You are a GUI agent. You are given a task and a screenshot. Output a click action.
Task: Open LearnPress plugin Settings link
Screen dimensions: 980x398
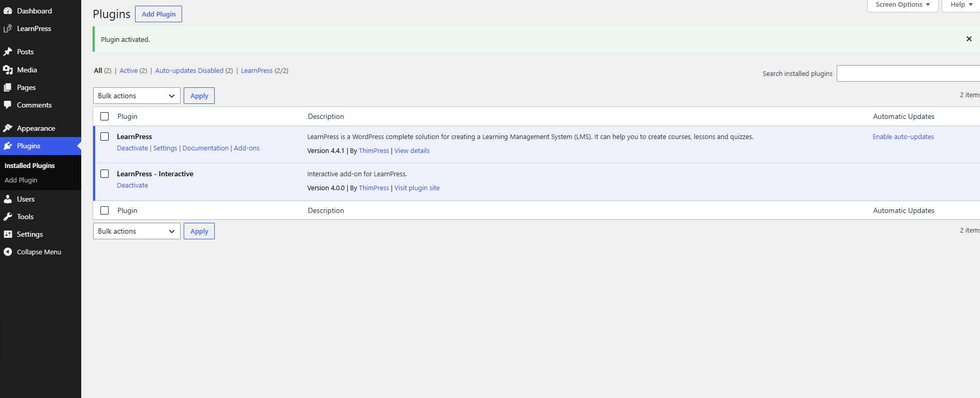[165, 148]
